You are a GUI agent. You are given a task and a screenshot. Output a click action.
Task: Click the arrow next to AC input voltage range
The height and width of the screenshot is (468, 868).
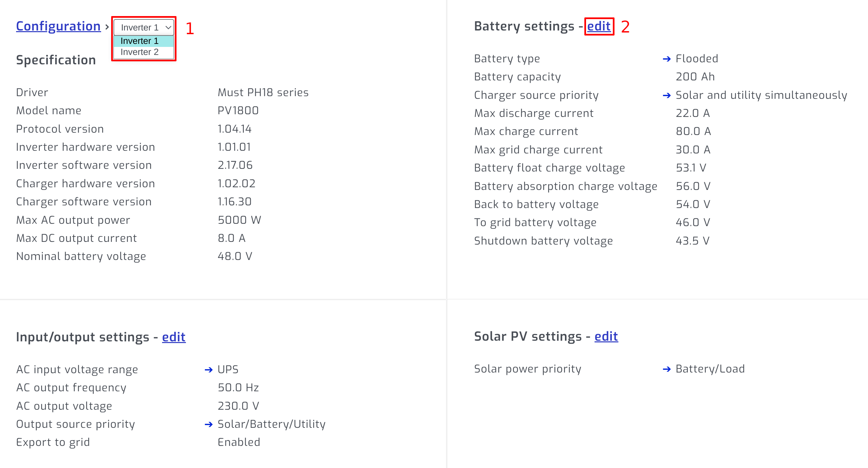tap(208, 370)
